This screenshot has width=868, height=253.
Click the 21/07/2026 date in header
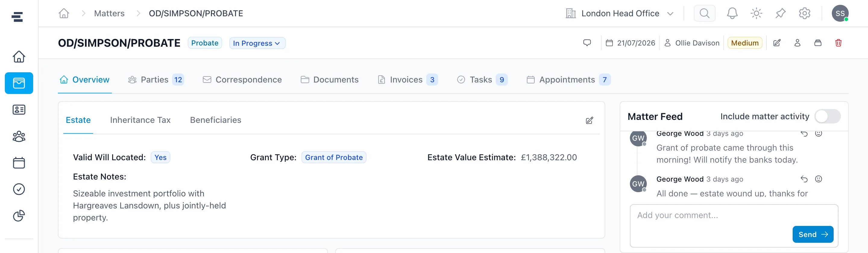point(631,43)
